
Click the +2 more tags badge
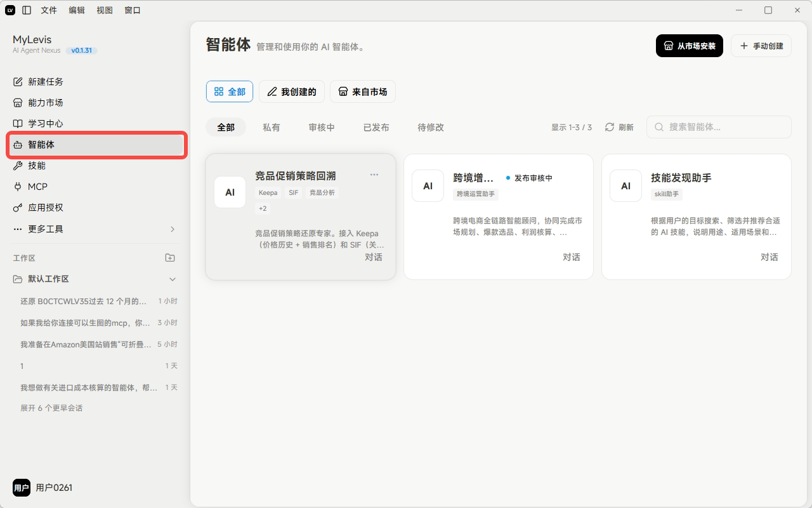[263, 208]
